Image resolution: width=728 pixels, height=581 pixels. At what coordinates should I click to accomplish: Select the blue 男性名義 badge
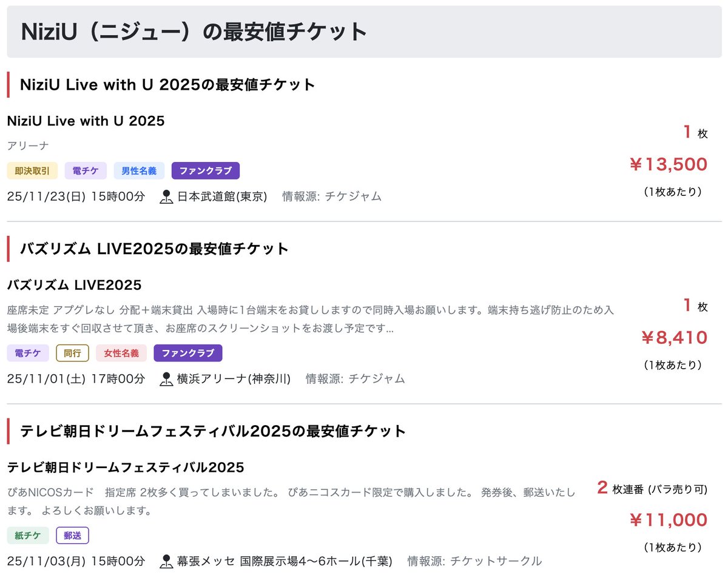click(x=139, y=170)
